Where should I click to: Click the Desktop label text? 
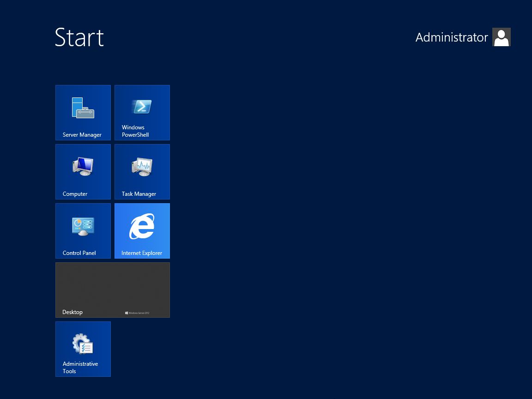pos(73,312)
